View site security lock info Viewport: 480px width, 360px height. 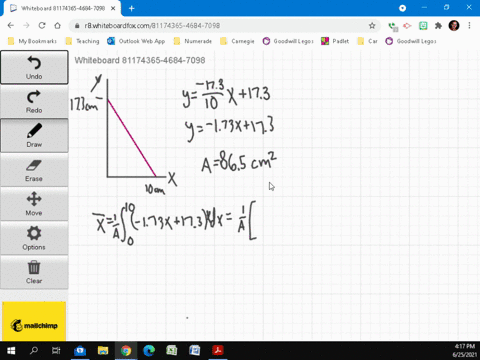77,26
